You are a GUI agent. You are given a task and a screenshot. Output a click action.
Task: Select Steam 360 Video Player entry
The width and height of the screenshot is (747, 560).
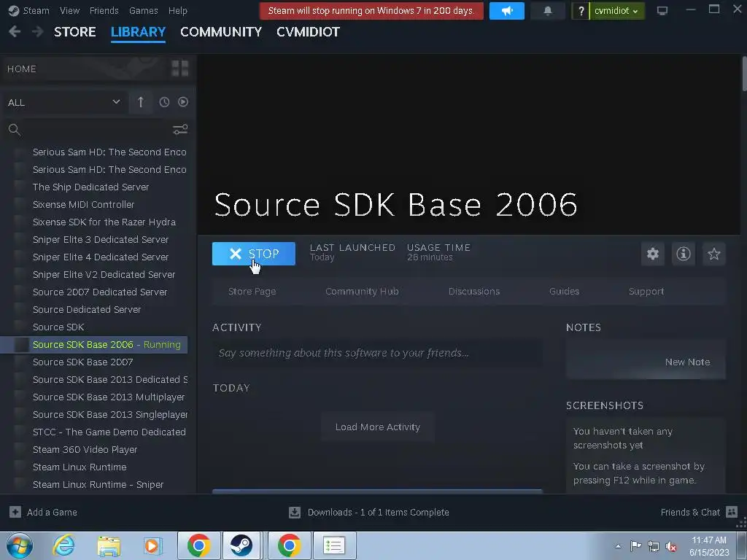coord(85,449)
